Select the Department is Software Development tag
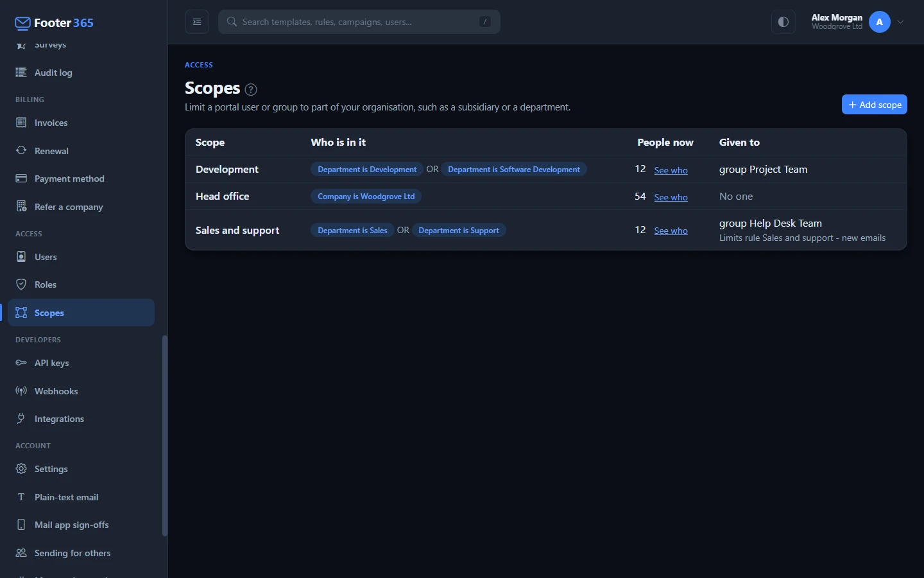924x578 pixels. (514, 170)
